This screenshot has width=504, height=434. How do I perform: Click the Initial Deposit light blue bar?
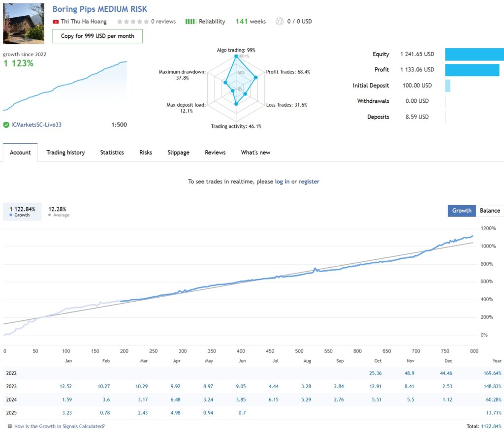(448, 86)
